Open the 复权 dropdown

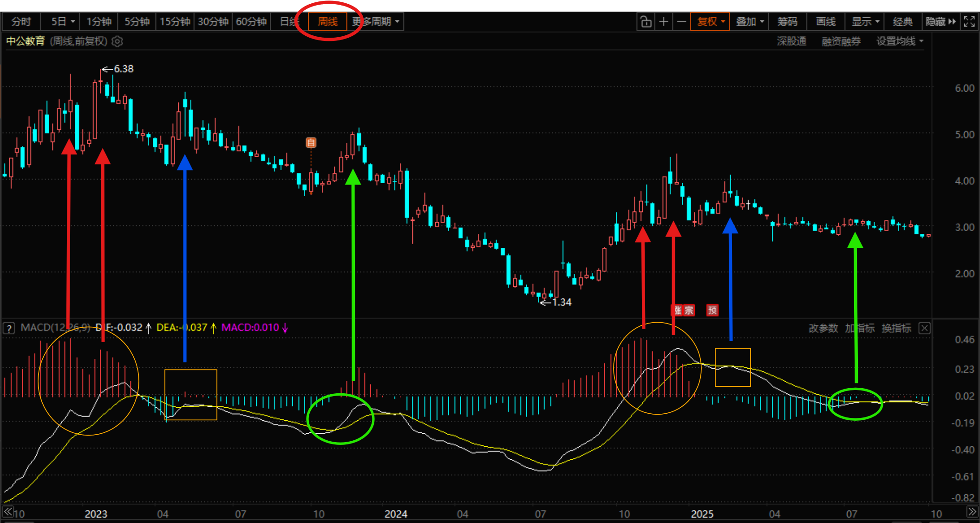(710, 22)
